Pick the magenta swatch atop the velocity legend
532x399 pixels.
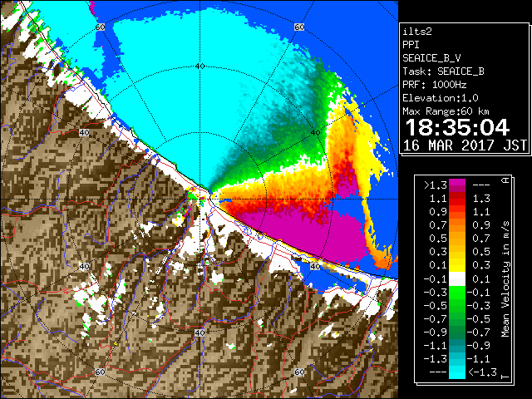[x=457, y=183]
